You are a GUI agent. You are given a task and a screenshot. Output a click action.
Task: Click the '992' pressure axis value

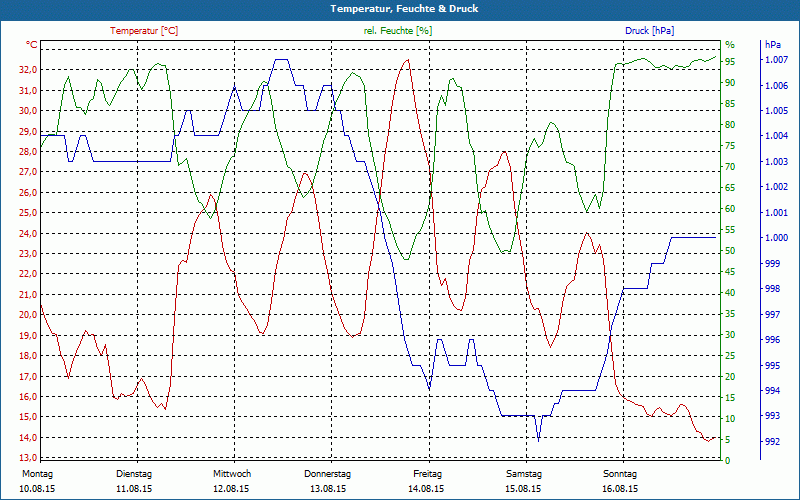click(772, 441)
